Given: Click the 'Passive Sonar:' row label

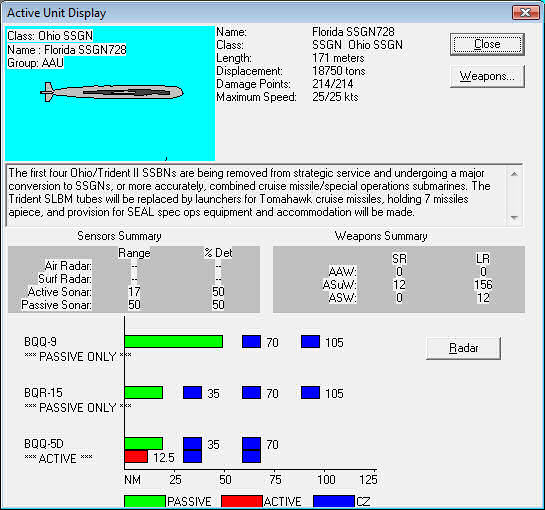Looking at the screenshot, I should tap(56, 305).
